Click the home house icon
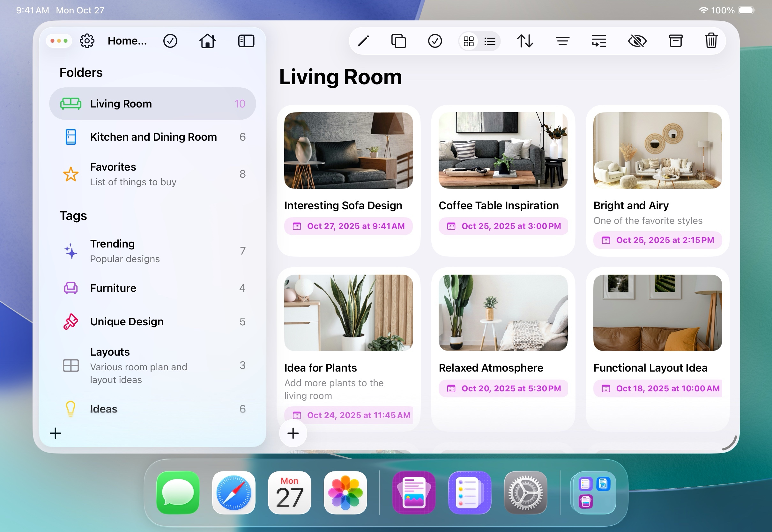This screenshot has height=532, width=772. tap(207, 41)
